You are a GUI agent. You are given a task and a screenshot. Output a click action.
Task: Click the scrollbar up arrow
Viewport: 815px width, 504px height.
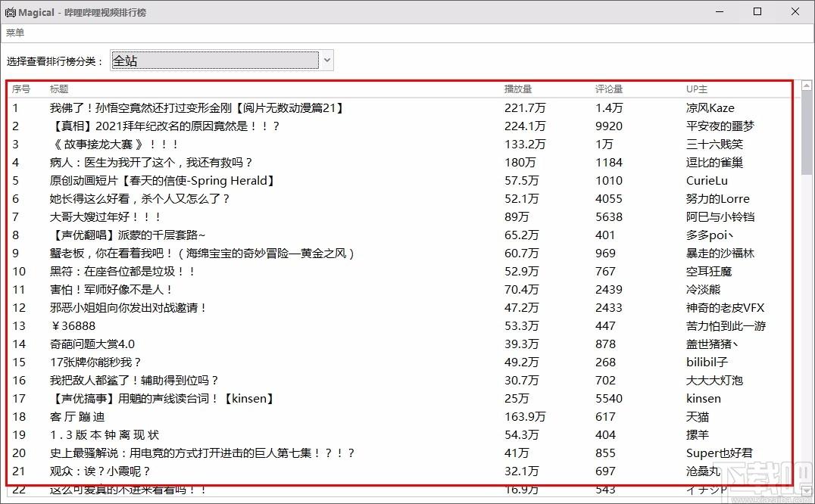tap(807, 85)
